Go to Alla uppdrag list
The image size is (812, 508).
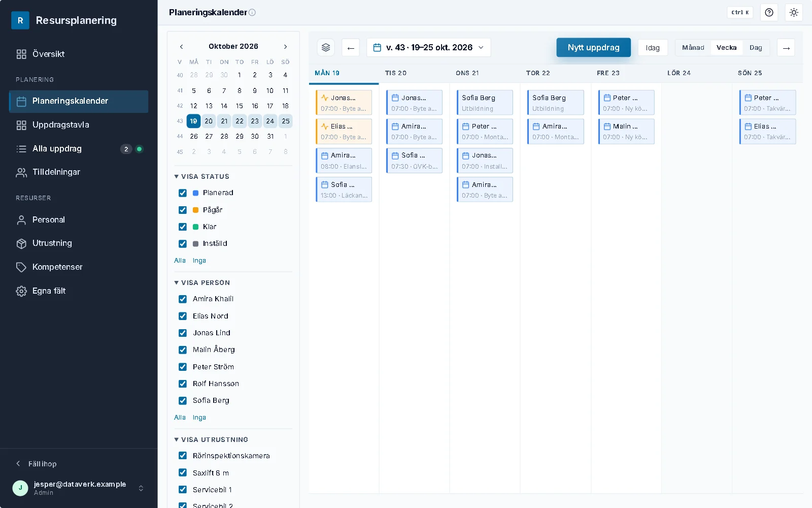click(79, 148)
